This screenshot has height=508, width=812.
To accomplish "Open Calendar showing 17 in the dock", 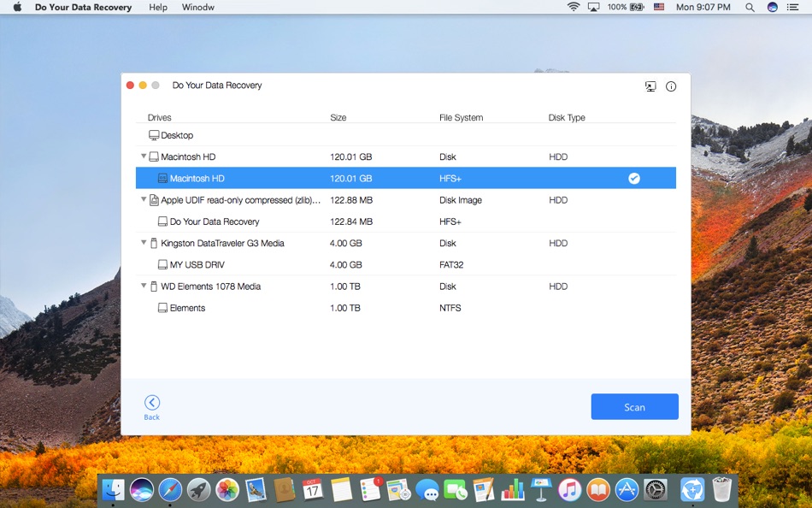I will [312, 489].
